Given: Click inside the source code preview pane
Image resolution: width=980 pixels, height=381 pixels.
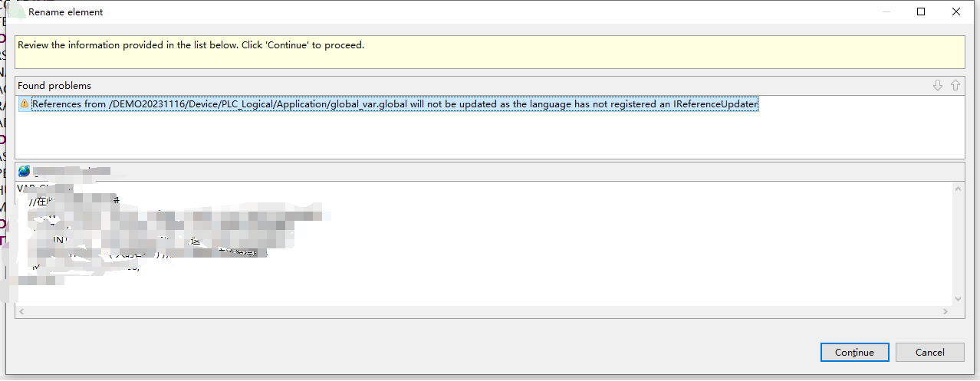Looking at the screenshot, I should click(x=537, y=253).
